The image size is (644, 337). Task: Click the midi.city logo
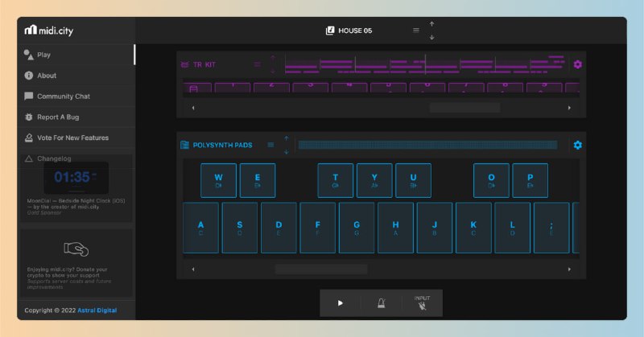click(x=50, y=31)
